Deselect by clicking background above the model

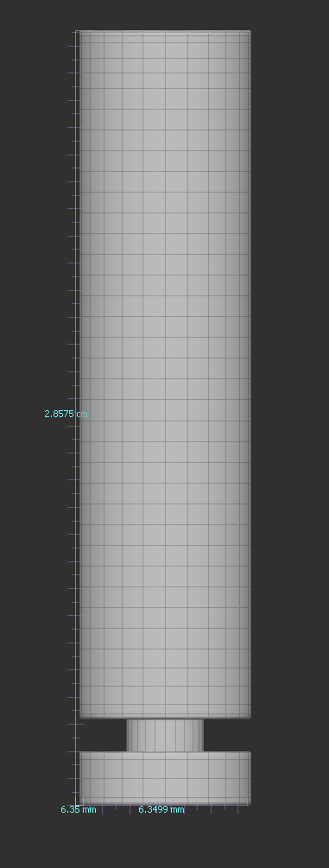pos(165,15)
